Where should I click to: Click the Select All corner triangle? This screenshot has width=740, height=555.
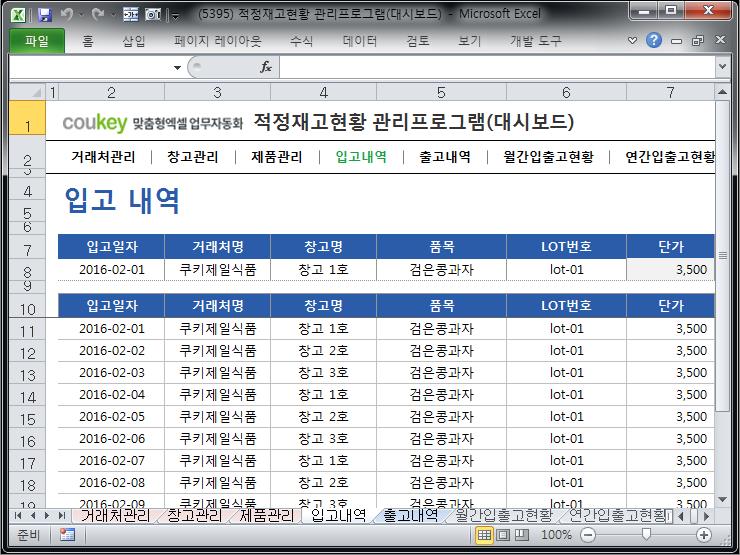pos(27,92)
